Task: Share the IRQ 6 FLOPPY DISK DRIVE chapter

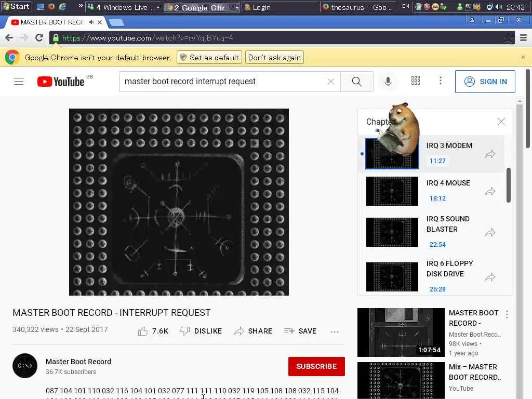Action: coord(490,277)
